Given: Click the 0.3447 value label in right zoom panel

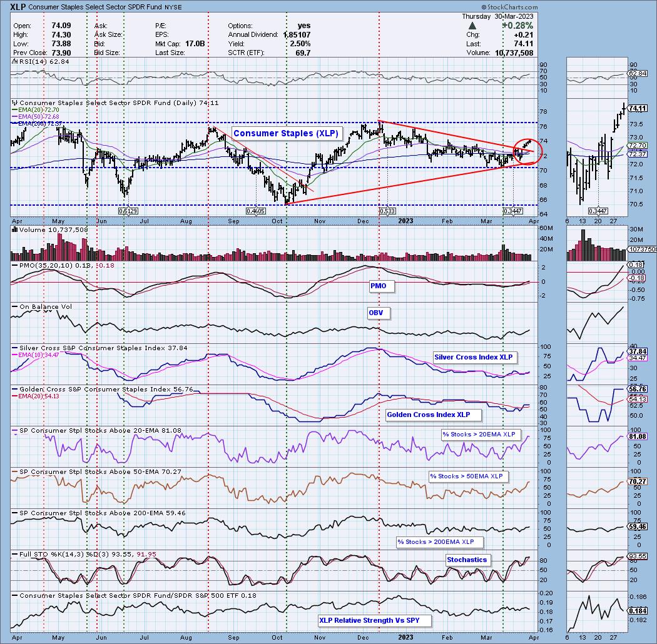Looking at the screenshot, I should 598,211.
